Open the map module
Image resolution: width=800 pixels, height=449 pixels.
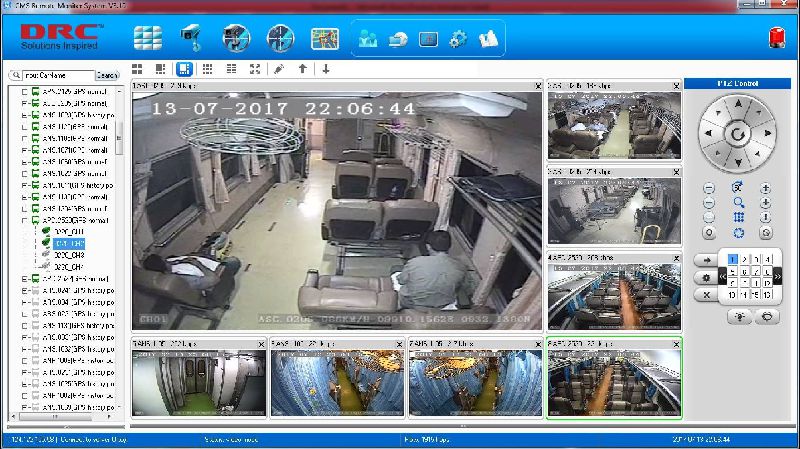click(x=325, y=39)
